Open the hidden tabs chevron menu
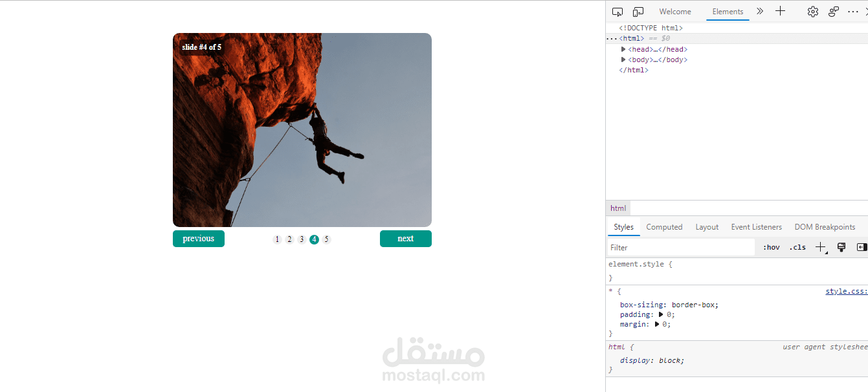Screen dimensions: 868x392 point(759,11)
